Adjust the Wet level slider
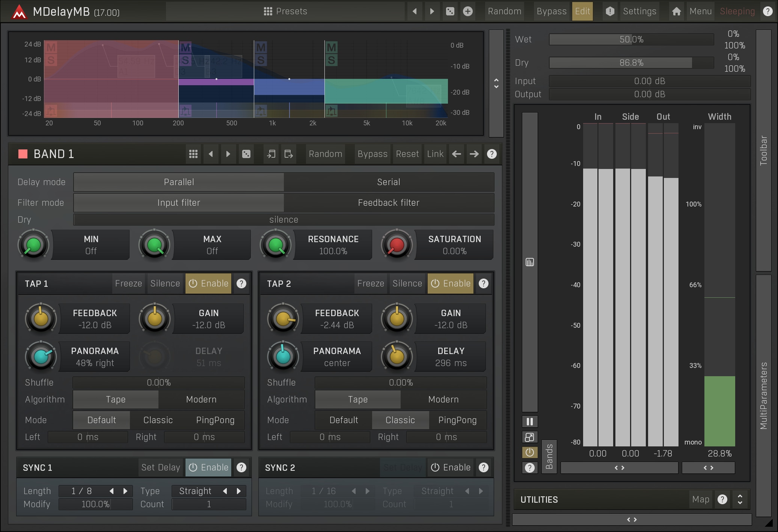 (x=631, y=39)
